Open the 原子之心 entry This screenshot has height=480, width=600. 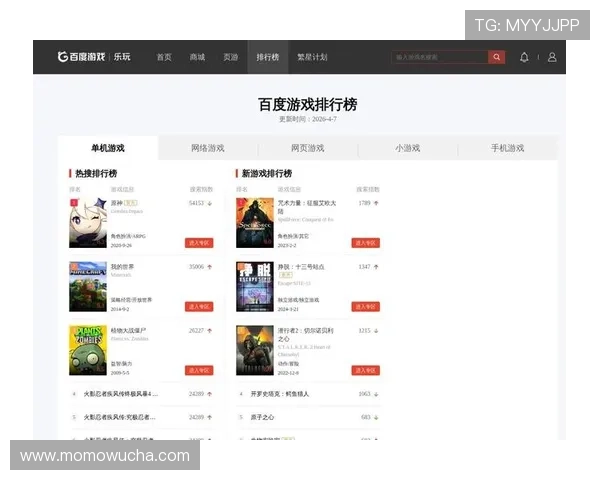(x=262, y=417)
